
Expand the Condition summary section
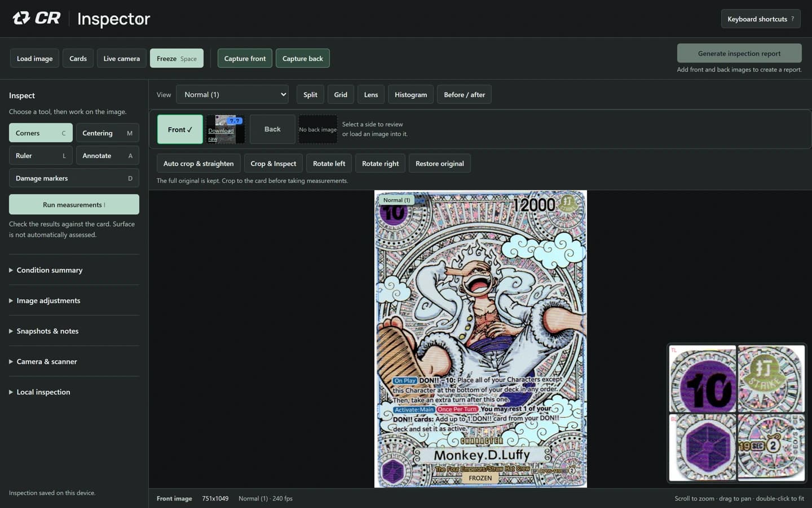tap(74, 270)
